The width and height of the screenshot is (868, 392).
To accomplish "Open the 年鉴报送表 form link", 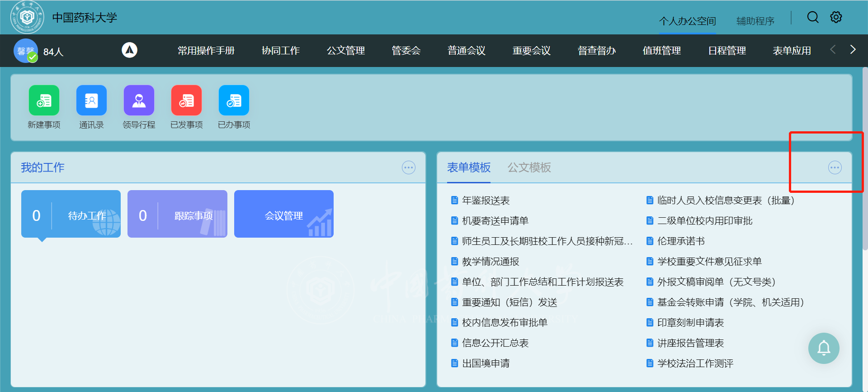I will click(486, 201).
